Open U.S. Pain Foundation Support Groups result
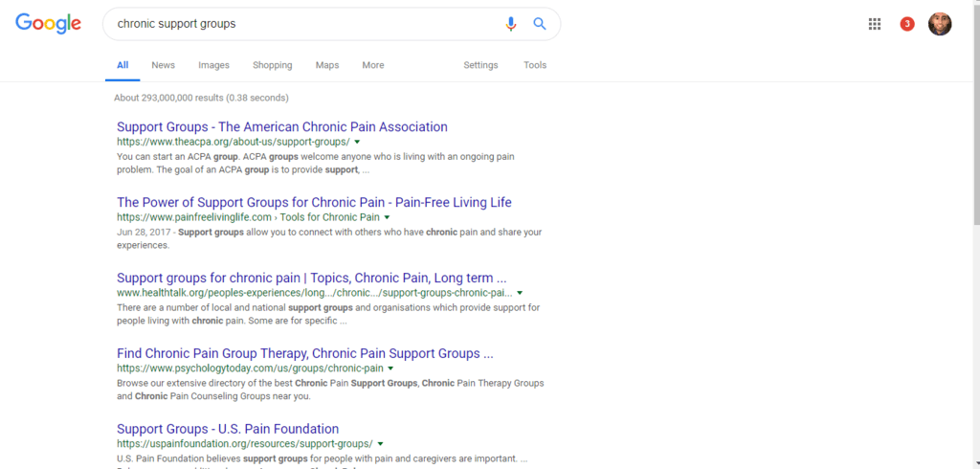The image size is (980, 469). [228, 429]
